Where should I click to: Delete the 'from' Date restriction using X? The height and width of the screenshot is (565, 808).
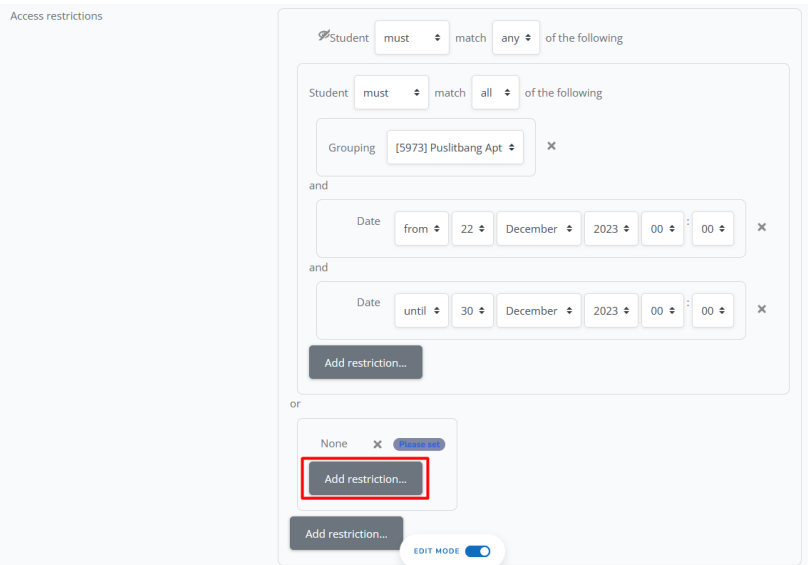coord(761,228)
